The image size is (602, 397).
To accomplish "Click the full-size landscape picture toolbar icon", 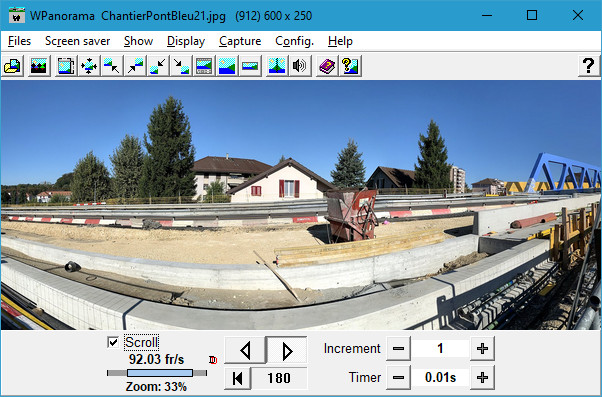I will [227, 66].
